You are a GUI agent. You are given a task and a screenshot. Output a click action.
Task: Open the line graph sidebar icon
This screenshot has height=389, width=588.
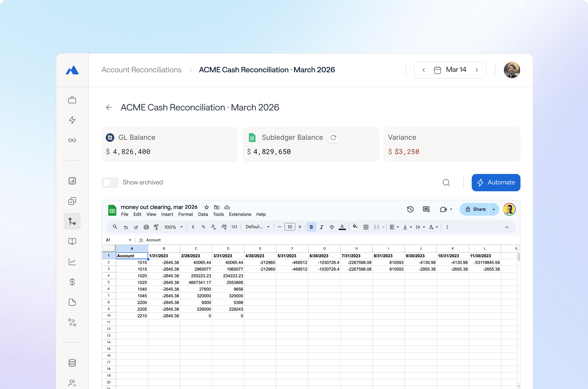coord(72,262)
